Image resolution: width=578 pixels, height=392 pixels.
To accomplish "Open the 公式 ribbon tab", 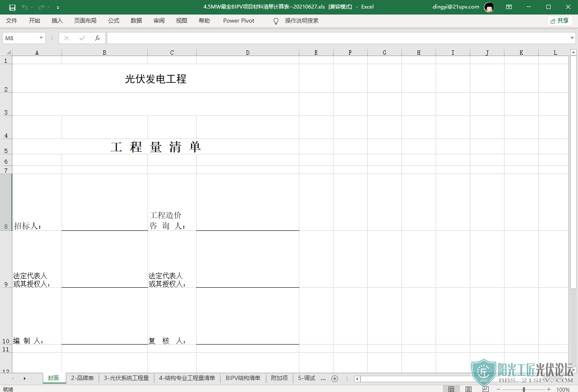I will coord(114,21).
